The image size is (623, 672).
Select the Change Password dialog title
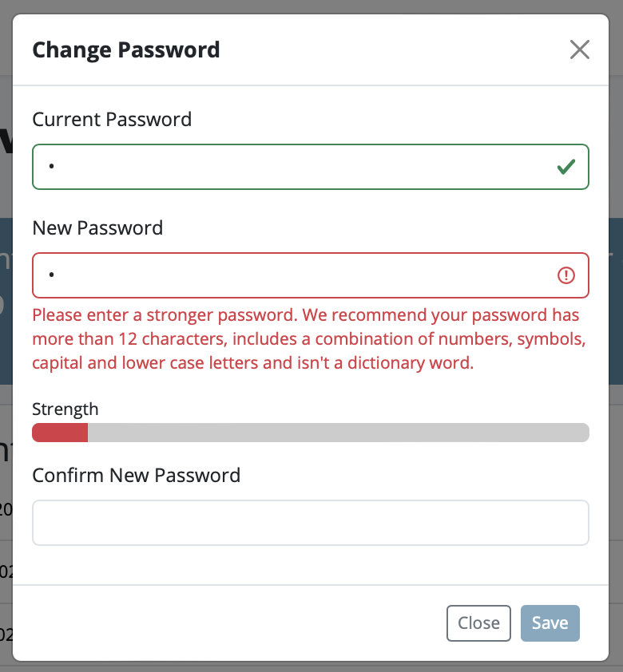pyautogui.click(x=125, y=49)
